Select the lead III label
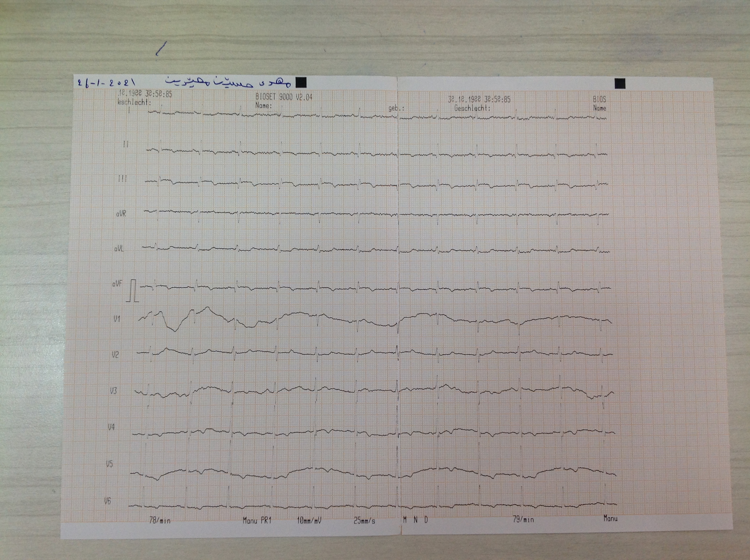Image resolution: width=750 pixels, height=560 pixels. click(x=122, y=179)
